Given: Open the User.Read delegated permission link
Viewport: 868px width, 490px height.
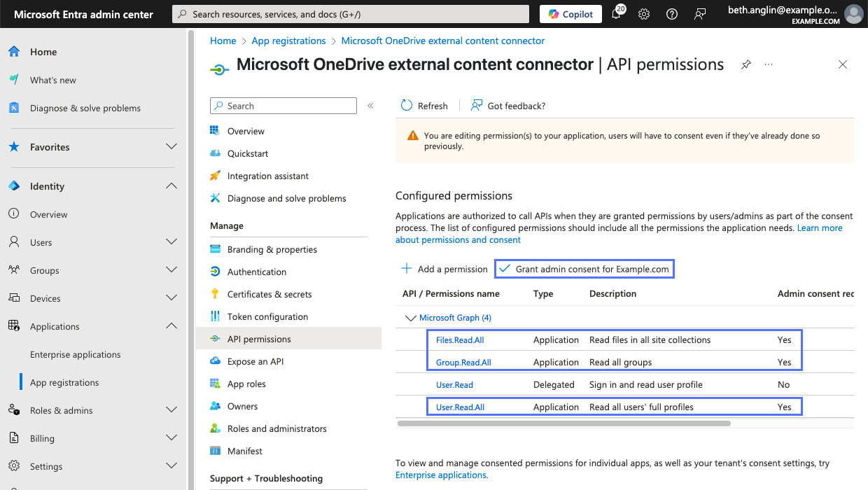Looking at the screenshot, I should tap(454, 385).
